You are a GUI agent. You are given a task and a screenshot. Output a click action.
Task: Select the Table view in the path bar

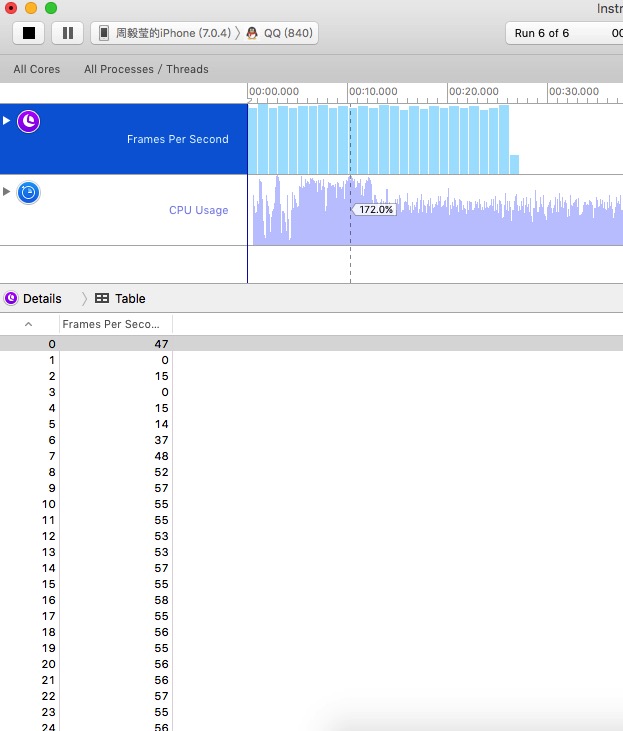tap(130, 298)
